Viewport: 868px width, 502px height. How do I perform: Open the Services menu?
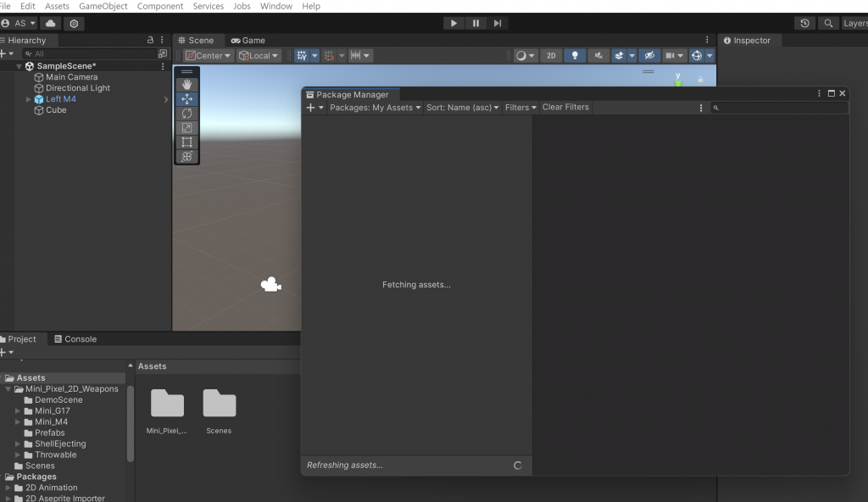click(x=209, y=6)
